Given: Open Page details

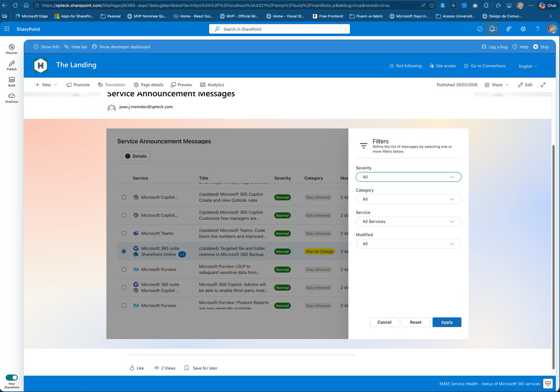Looking at the screenshot, I should [x=148, y=84].
